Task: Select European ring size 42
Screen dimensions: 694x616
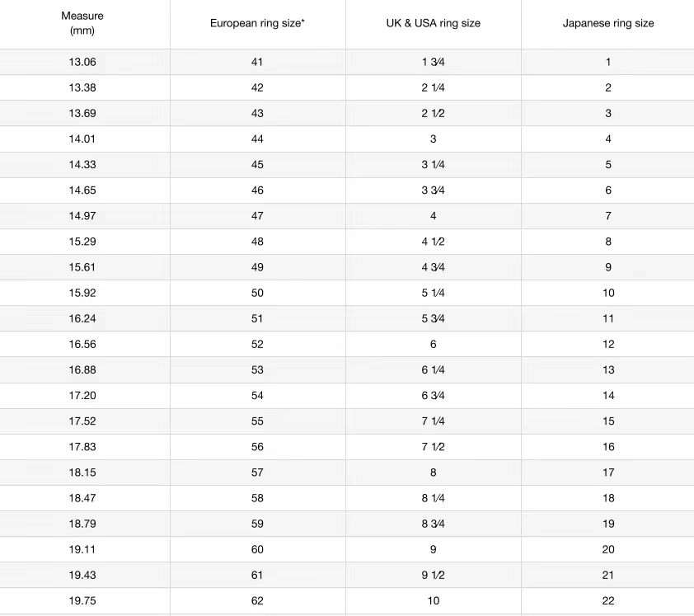Action: pyautogui.click(x=257, y=87)
